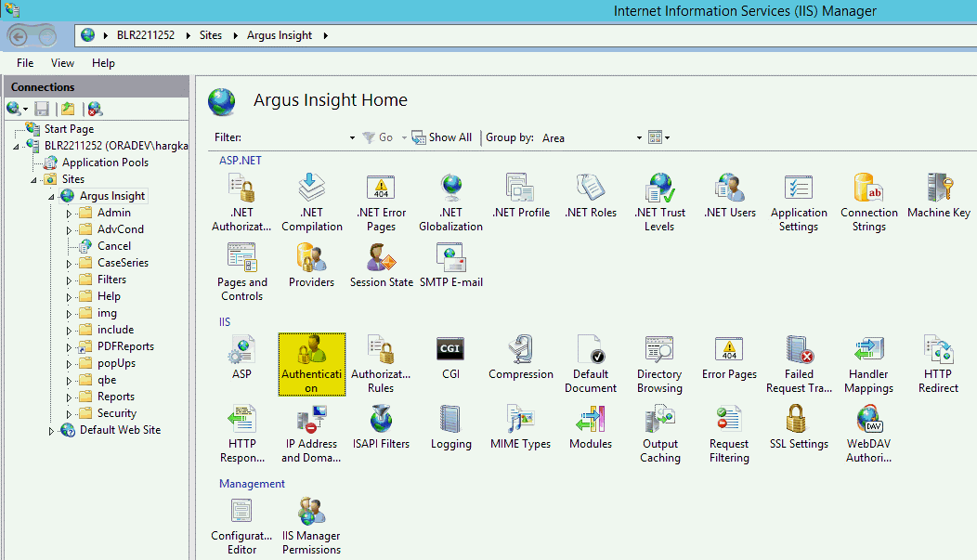Expand the Reports folder node

click(x=69, y=397)
